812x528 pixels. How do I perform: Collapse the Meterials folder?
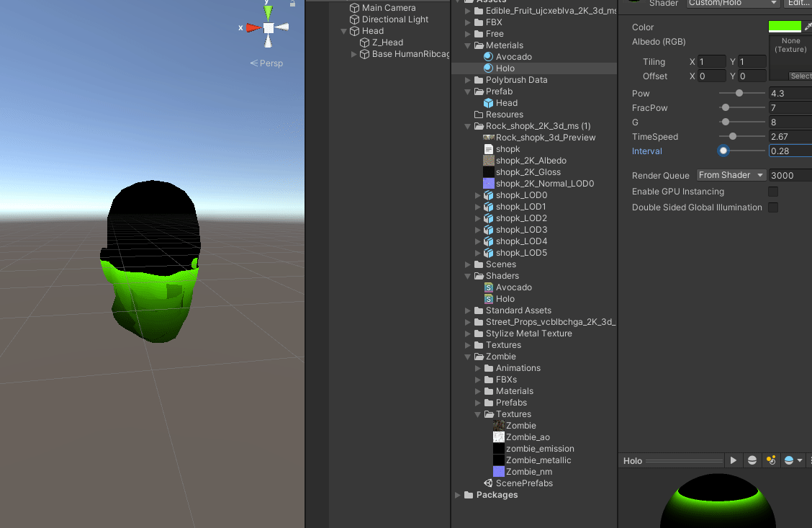(468, 45)
